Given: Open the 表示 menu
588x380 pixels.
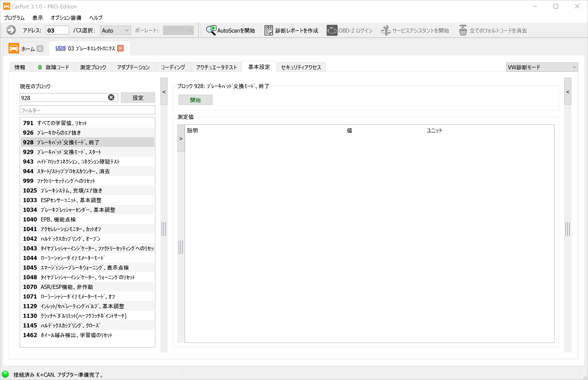Looking at the screenshot, I should (37, 18).
